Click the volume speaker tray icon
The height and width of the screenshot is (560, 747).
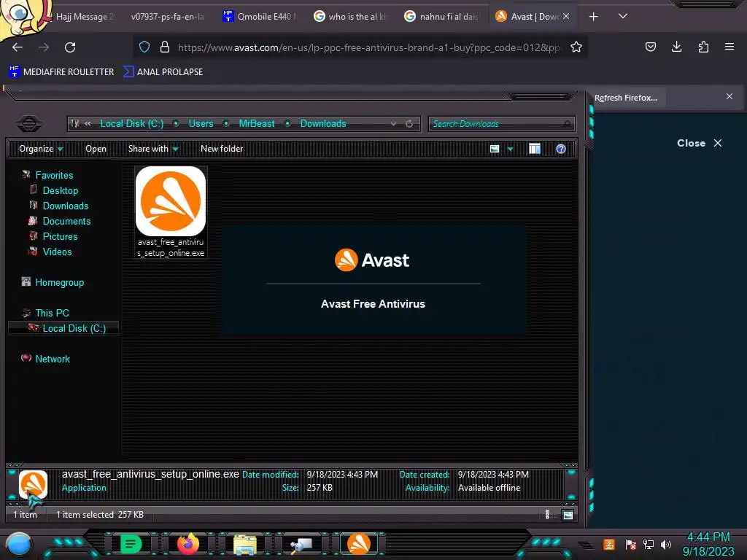(x=666, y=544)
